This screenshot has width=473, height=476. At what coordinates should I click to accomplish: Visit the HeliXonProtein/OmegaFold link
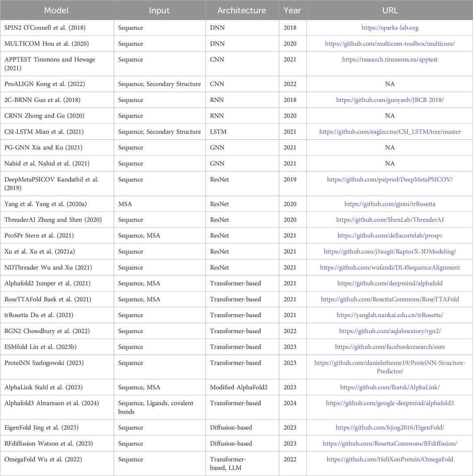coord(390,459)
